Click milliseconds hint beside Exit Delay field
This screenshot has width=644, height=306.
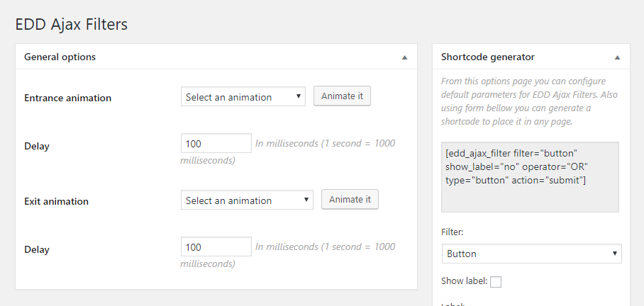(288, 255)
